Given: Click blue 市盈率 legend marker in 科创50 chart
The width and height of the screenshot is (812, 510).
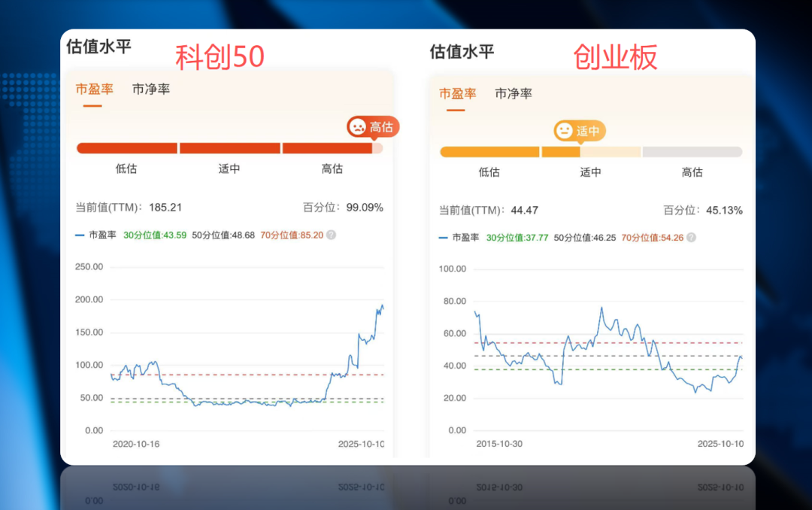Looking at the screenshot, I should click(80, 235).
